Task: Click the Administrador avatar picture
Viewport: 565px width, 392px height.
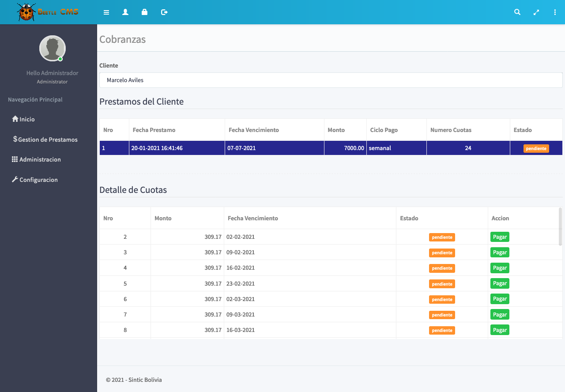Action: [x=52, y=48]
